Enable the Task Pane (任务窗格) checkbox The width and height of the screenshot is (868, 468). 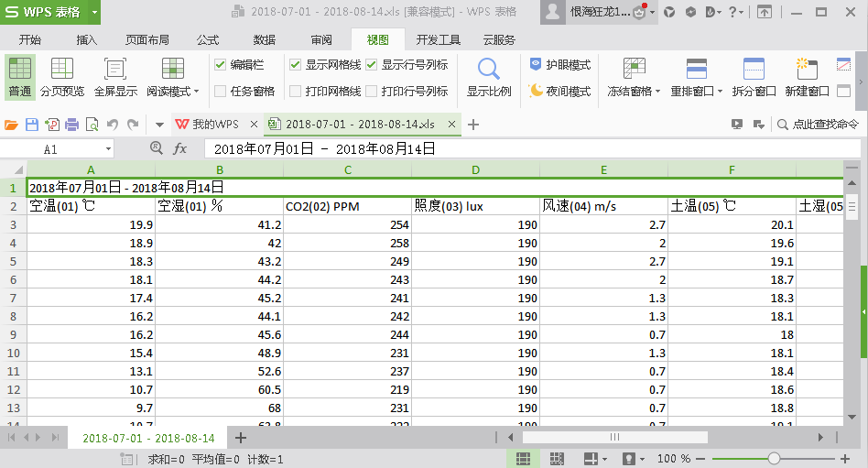[x=221, y=91]
